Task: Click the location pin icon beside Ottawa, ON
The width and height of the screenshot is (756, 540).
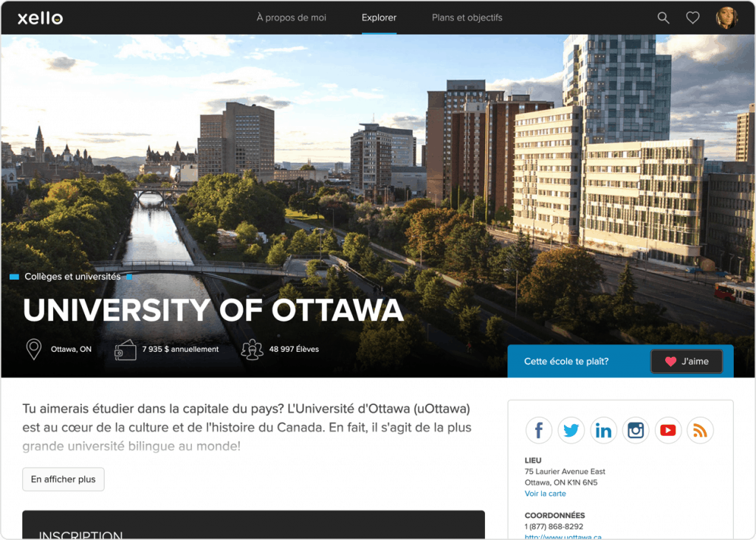Action: [x=32, y=349]
